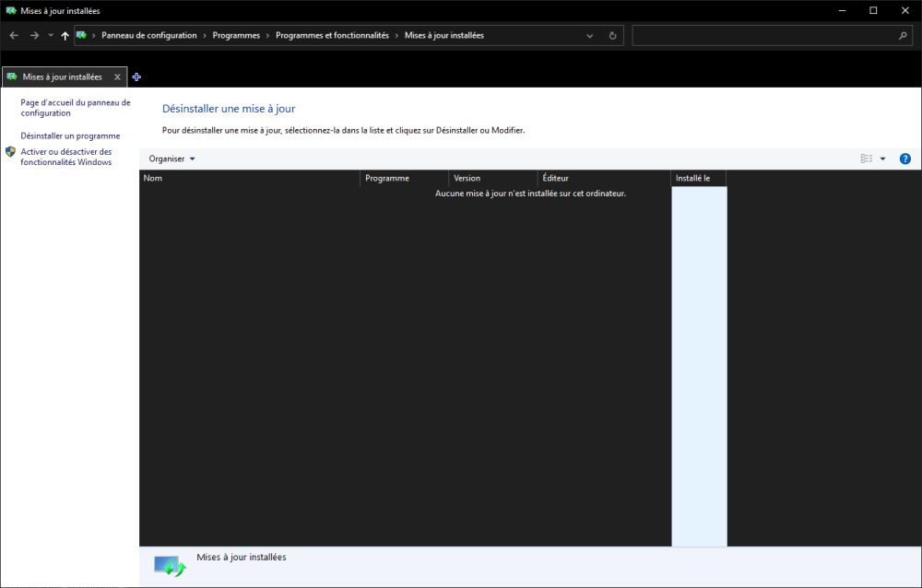
Task: Expand chevron after 'Panneau de configuration' breadcrumb
Action: pyautogui.click(x=205, y=36)
